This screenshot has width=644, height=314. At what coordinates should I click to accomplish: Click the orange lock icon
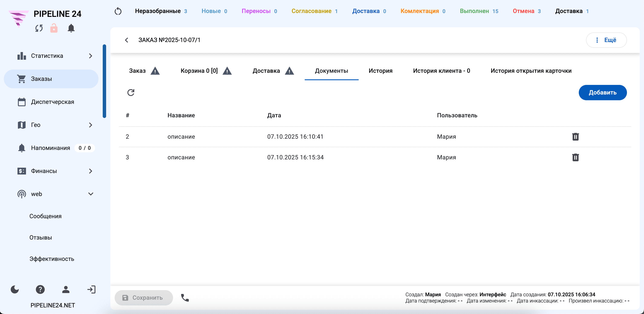[54, 28]
